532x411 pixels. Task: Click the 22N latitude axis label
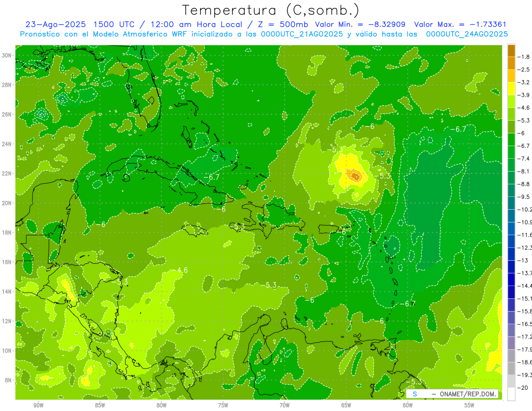tap(7, 173)
